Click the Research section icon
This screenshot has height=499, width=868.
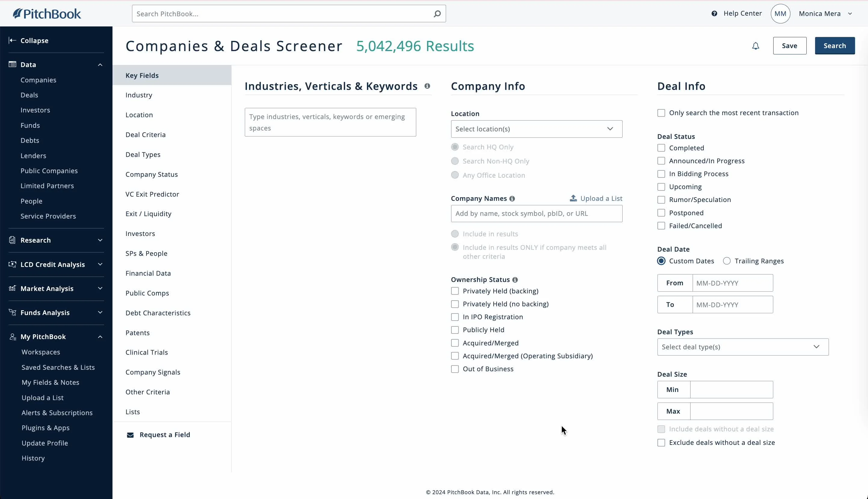12,240
